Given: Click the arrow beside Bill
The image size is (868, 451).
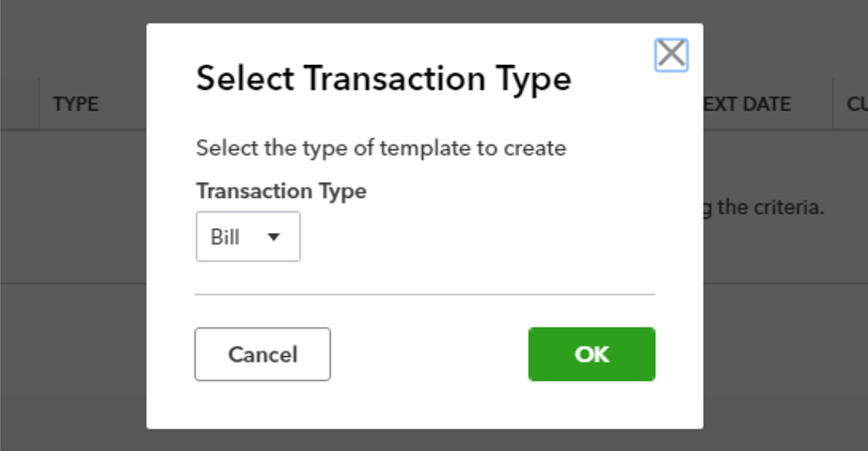Looking at the screenshot, I should click(274, 237).
